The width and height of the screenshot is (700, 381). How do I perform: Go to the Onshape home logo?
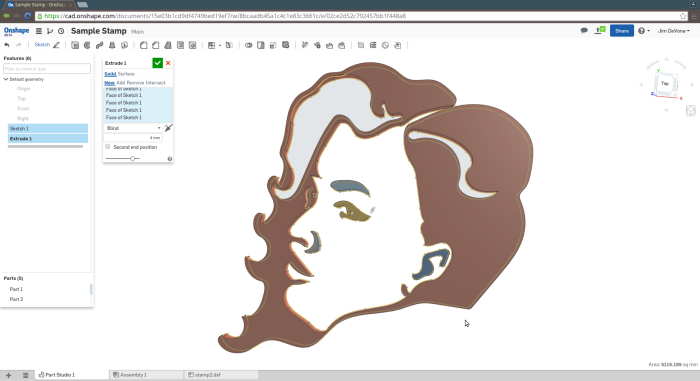tap(17, 31)
